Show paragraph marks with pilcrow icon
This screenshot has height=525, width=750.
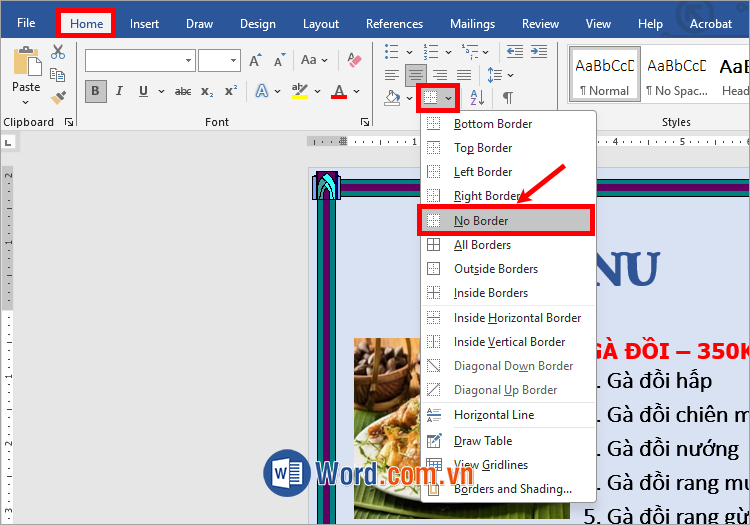click(x=508, y=97)
